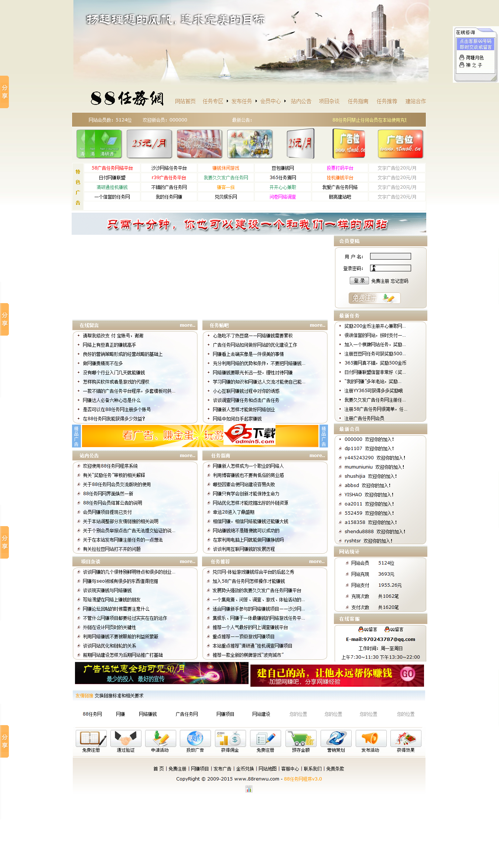499x868 pixels.
Task: Click member y445243290 in 最新会员
Action: click(359, 458)
